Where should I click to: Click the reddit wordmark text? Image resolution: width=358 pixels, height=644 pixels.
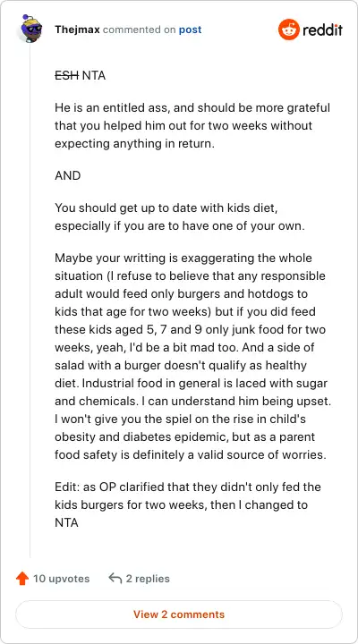click(323, 30)
